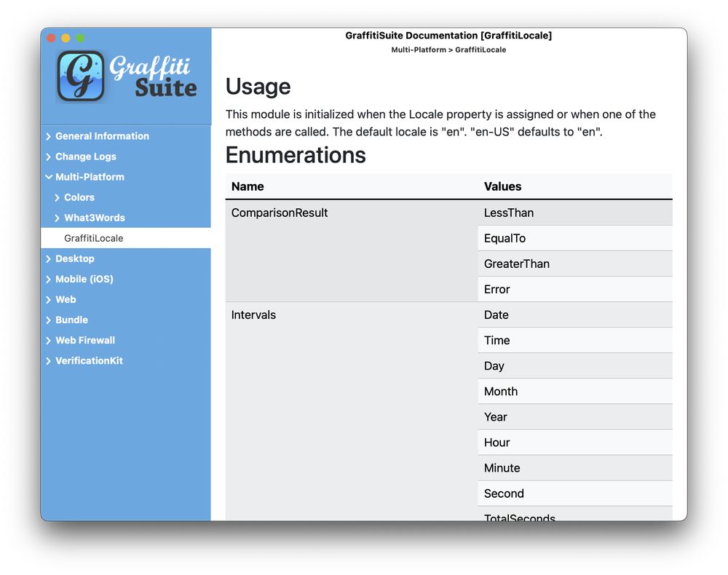
Task: Expand the Colors subsection chevron
Action: (57, 198)
